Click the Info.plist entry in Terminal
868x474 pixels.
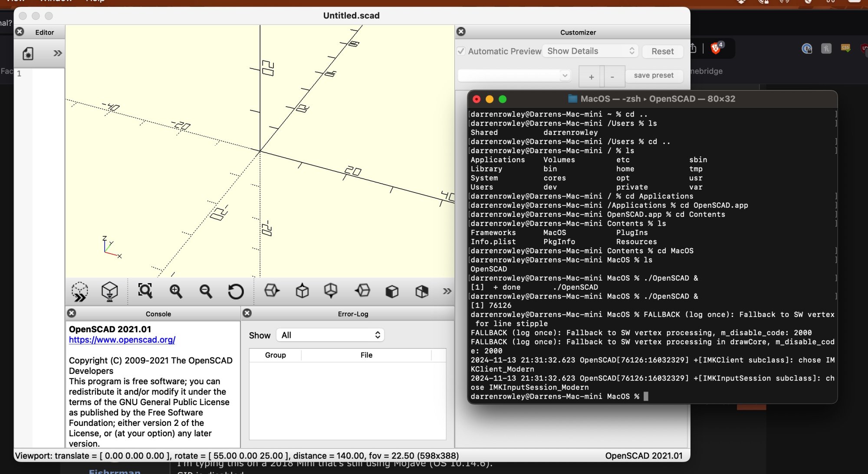493,242
